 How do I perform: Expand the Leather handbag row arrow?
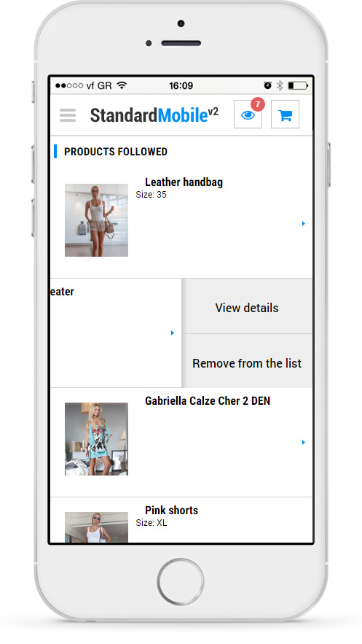tap(304, 223)
